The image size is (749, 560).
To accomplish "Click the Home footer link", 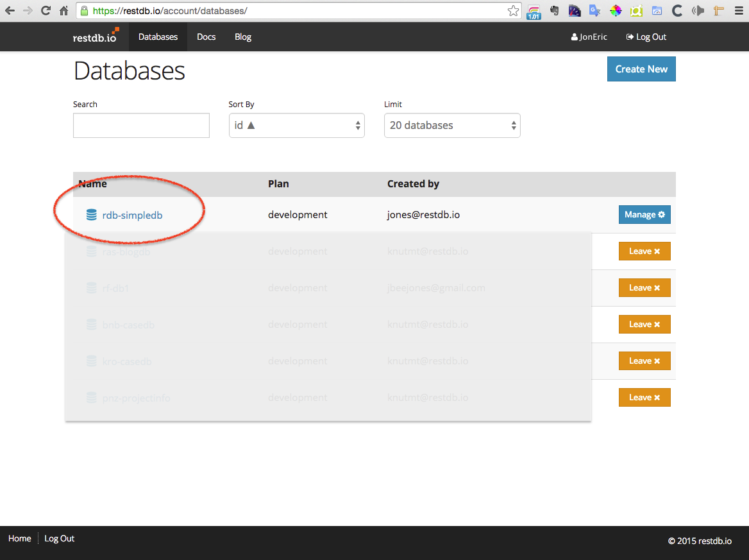I will tap(20, 538).
